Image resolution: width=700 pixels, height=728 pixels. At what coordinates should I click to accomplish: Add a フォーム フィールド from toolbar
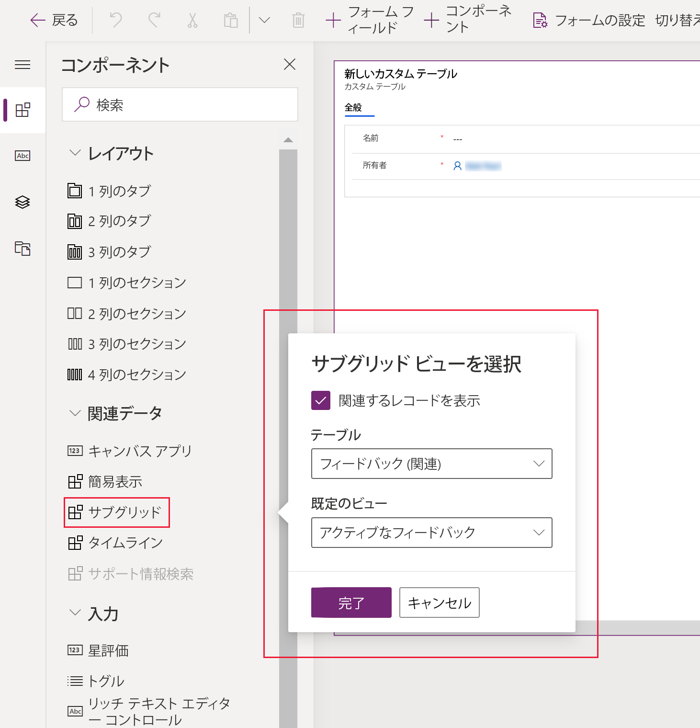pos(370,20)
